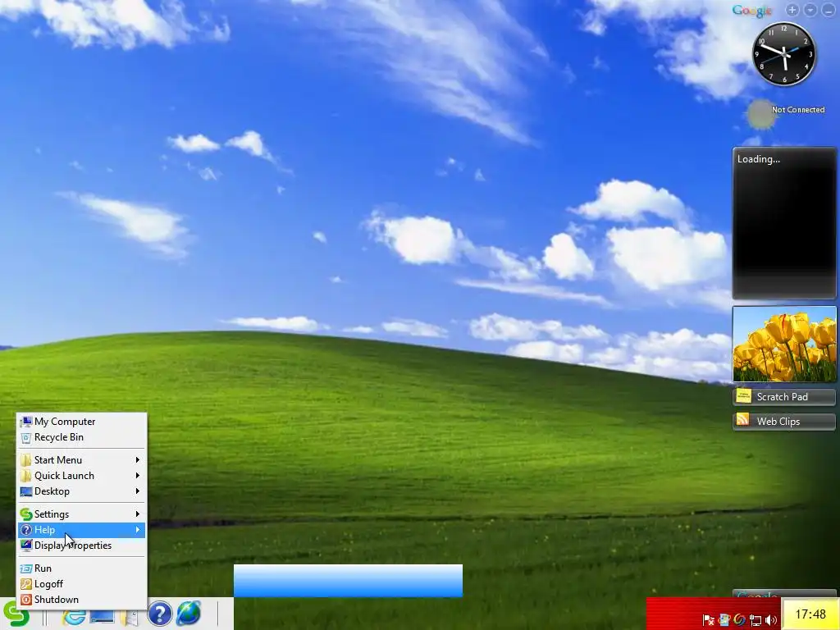Click the Loading gadget panel

point(784,223)
